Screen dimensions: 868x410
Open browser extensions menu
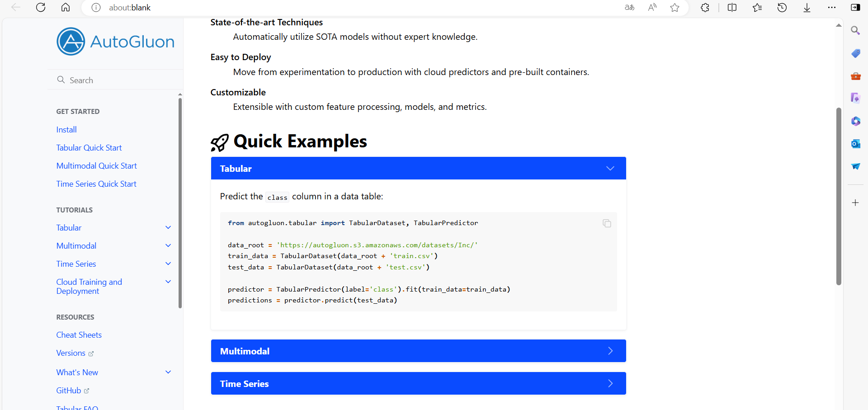pos(705,8)
